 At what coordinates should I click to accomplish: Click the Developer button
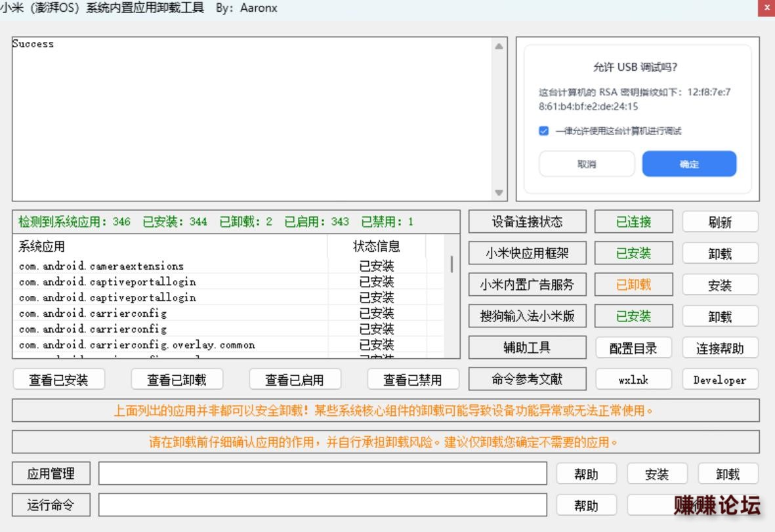pyautogui.click(x=720, y=380)
